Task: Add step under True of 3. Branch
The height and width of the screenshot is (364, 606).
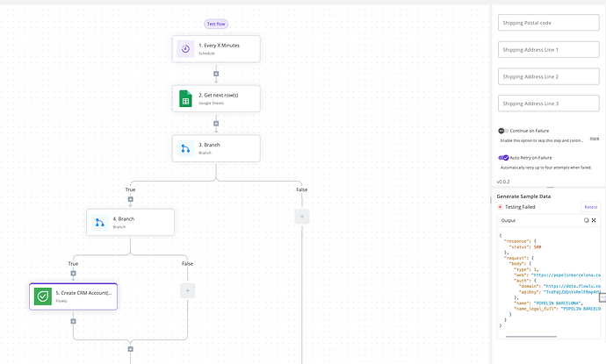Action: 130,200
